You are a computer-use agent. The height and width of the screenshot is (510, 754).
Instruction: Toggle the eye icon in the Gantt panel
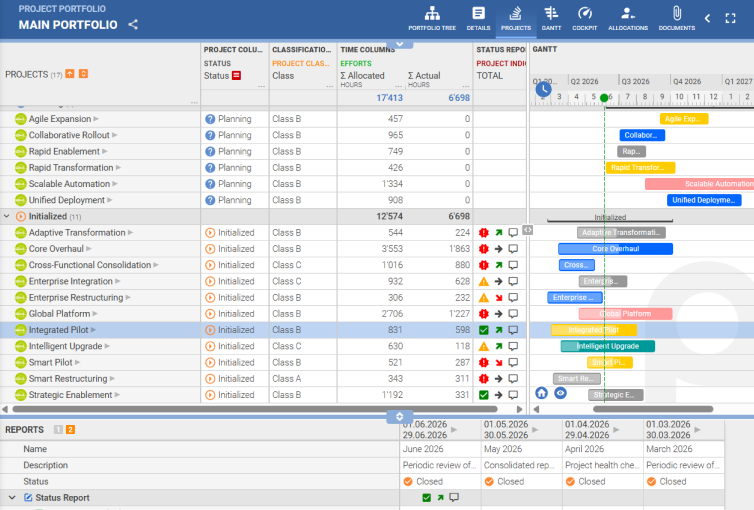pos(560,393)
